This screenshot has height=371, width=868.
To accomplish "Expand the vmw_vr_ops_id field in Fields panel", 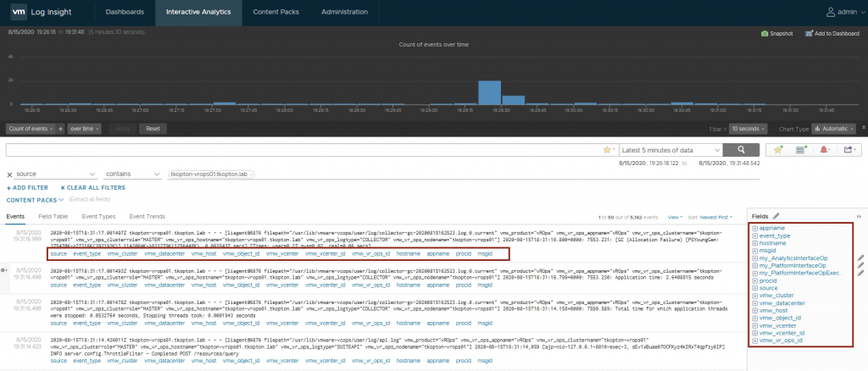I will (x=755, y=341).
